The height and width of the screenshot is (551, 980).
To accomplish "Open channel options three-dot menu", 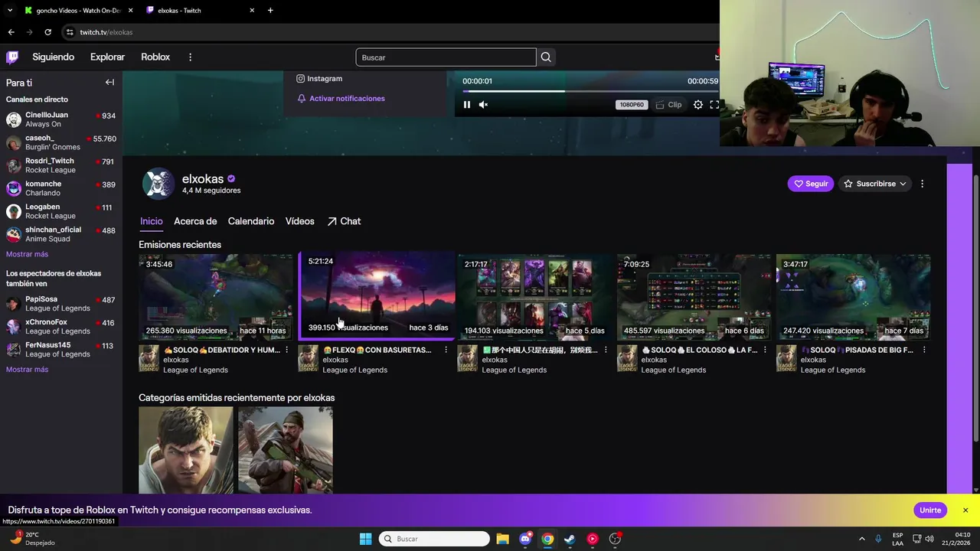I will coord(922,184).
